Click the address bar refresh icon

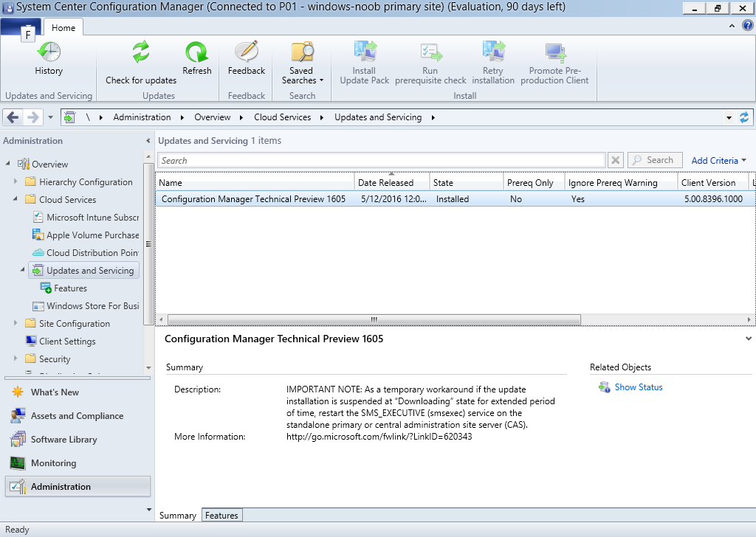point(744,117)
